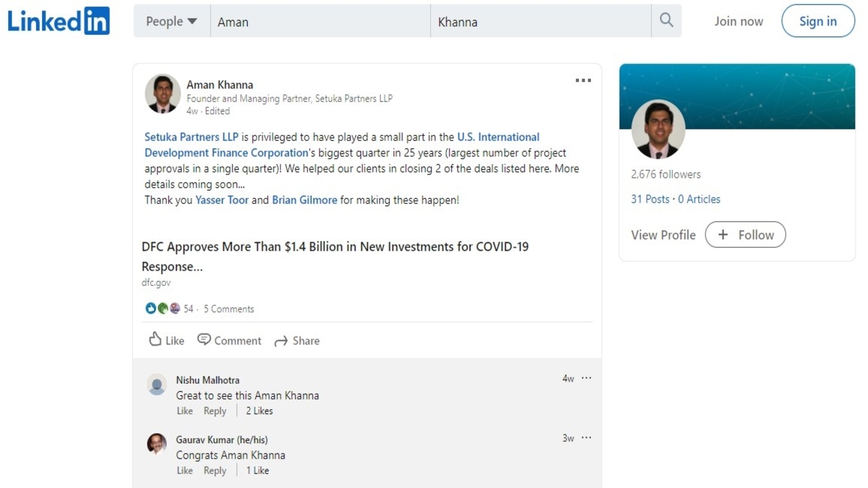Click the last name field containing Khanna

pyautogui.click(x=541, y=21)
